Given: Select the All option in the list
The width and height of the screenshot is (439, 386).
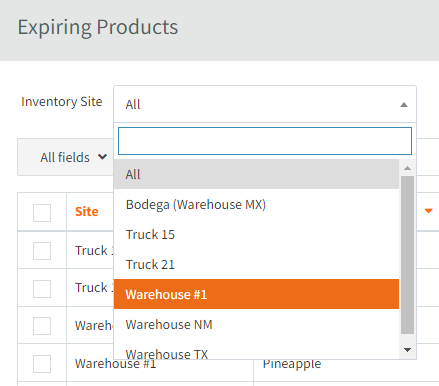Looking at the screenshot, I should pos(256,174).
